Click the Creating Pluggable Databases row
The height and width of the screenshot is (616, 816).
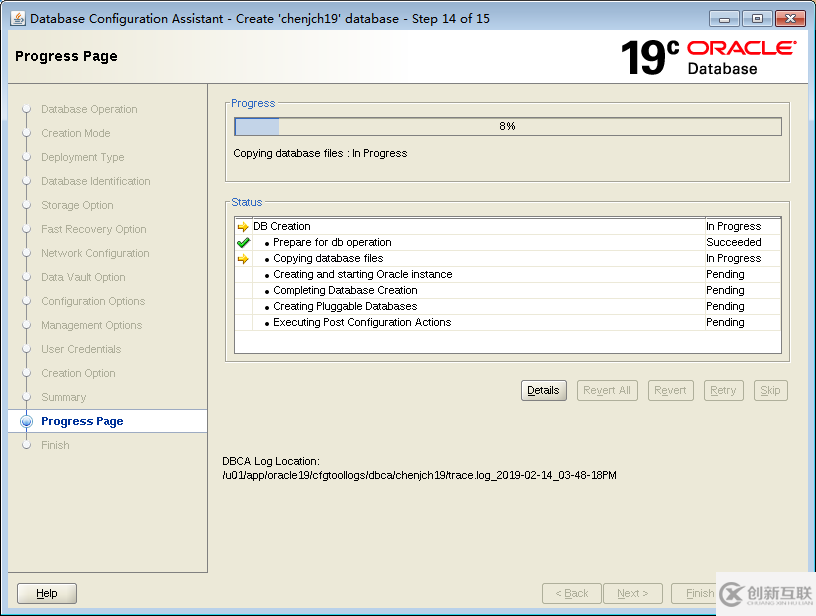click(508, 306)
